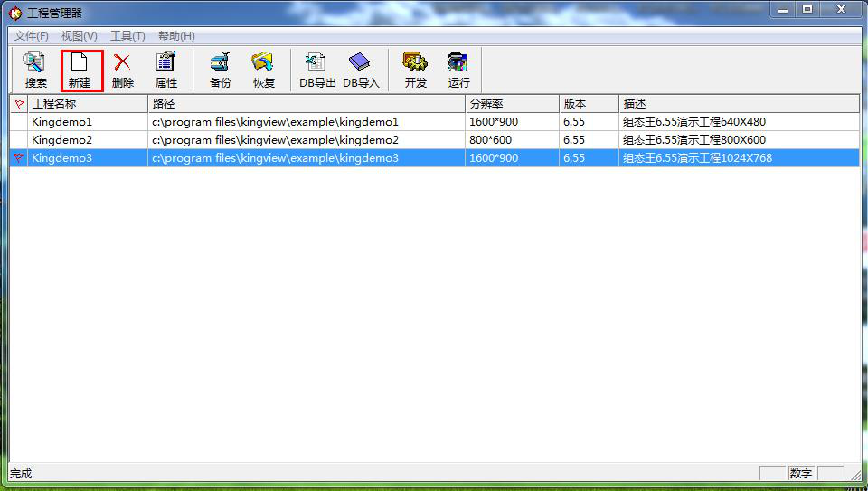This screenshot has width=868, height=491.
Task: Toggle current-project flag on Kingdemo3 row
Action: click(x=19, y=158)
